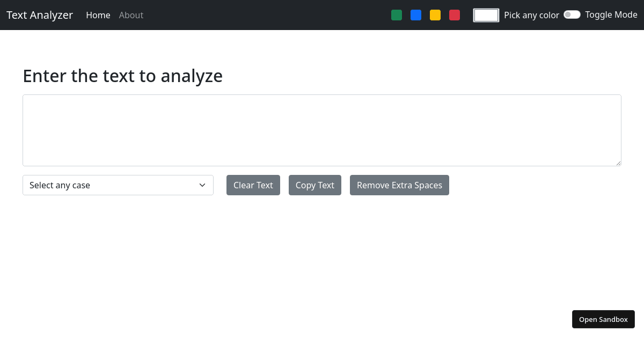Click Remove Extra Spaces

pyautogui.click(x=399, y=185)
